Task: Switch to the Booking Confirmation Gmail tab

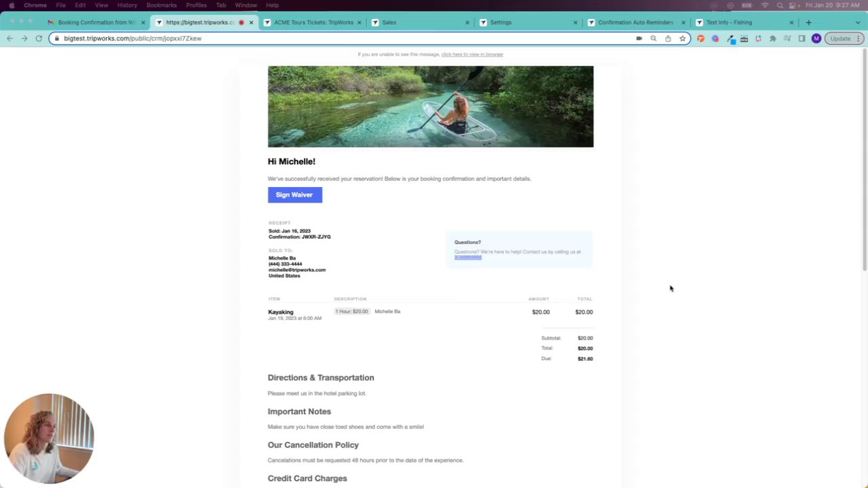Action: 96,22
